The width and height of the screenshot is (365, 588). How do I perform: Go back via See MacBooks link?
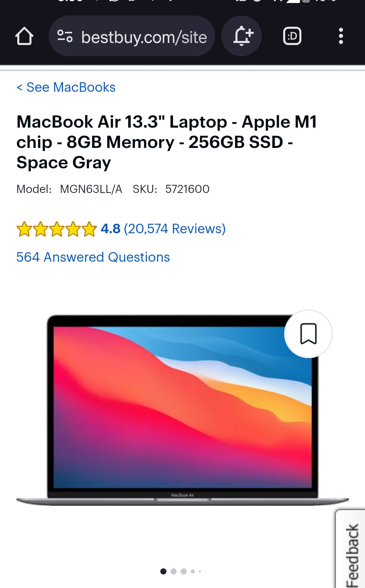[x=66, y=87]
